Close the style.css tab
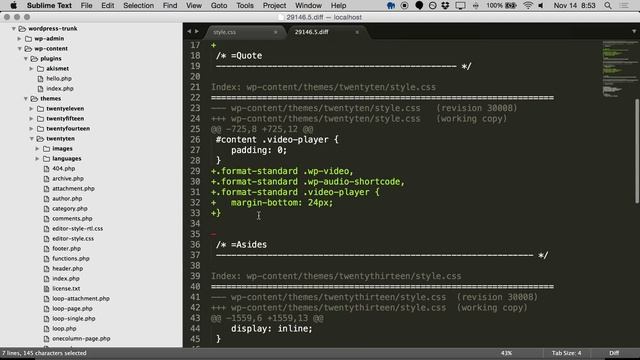Viewport: 640px width, 360px height. [276, 32]
